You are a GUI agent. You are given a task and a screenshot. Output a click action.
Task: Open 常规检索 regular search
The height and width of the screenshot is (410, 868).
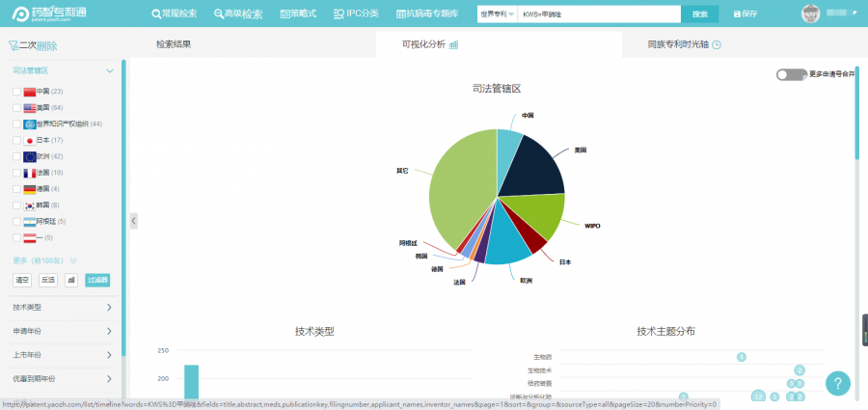pos(176,14)
